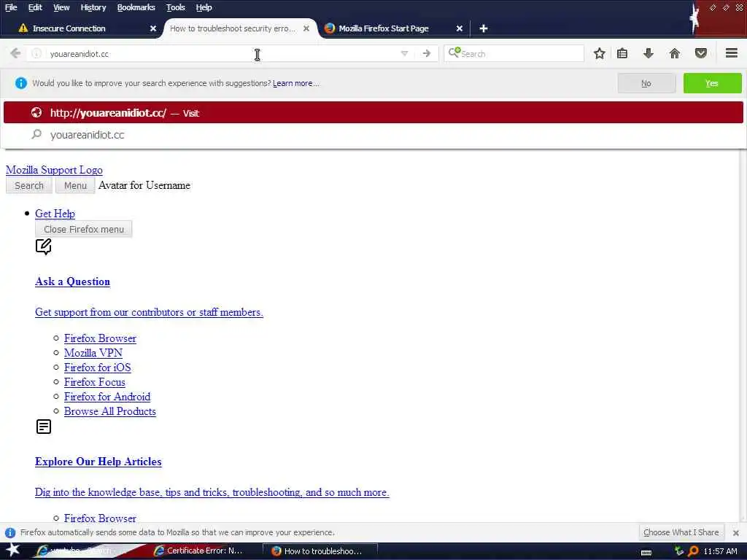Open the Browse All Products link
Screen dimensions: 747x560
point(109,411)
